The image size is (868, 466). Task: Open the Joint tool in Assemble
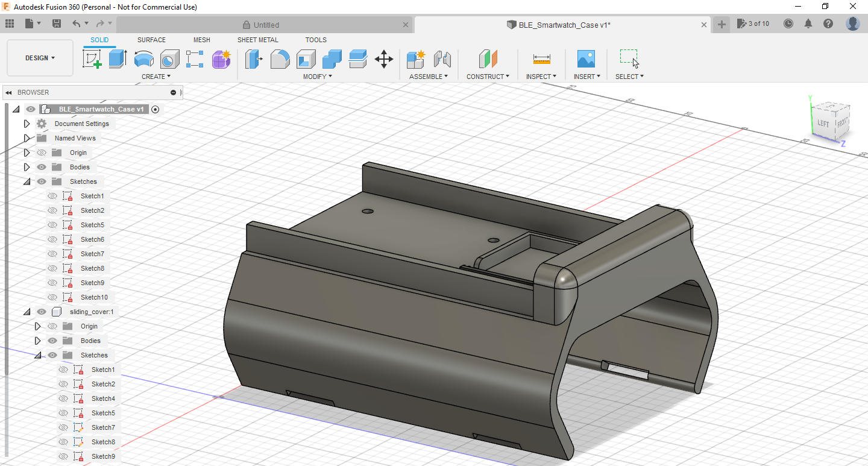pyautogui.click(x=442, y=59)
